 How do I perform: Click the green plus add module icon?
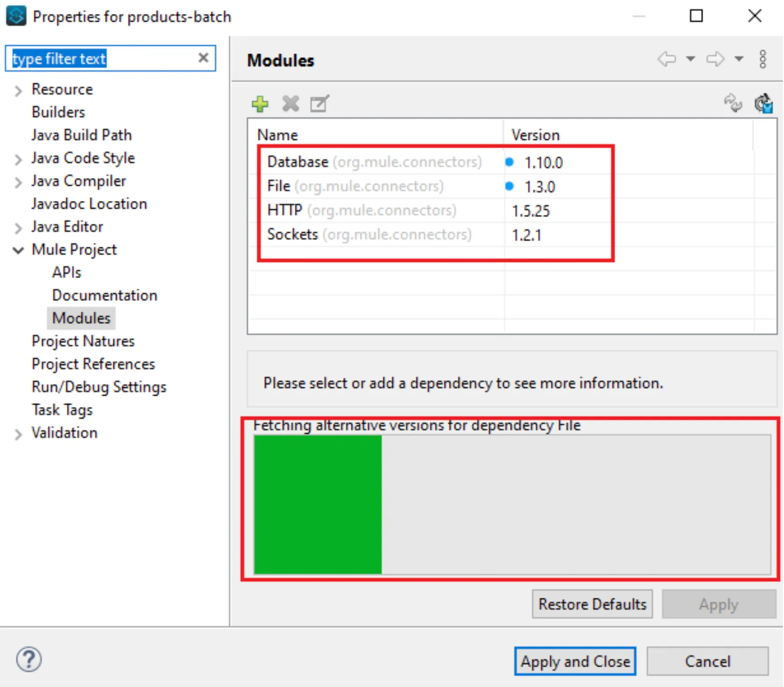click(x=260, y=104)
